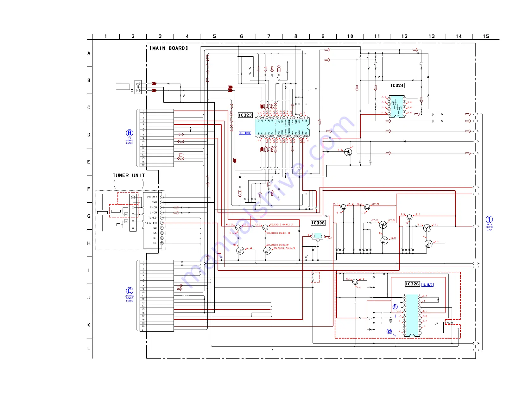Viewport: 532px width, 400px height.
Task: Click column header 13 on grid
Action: 432,36
